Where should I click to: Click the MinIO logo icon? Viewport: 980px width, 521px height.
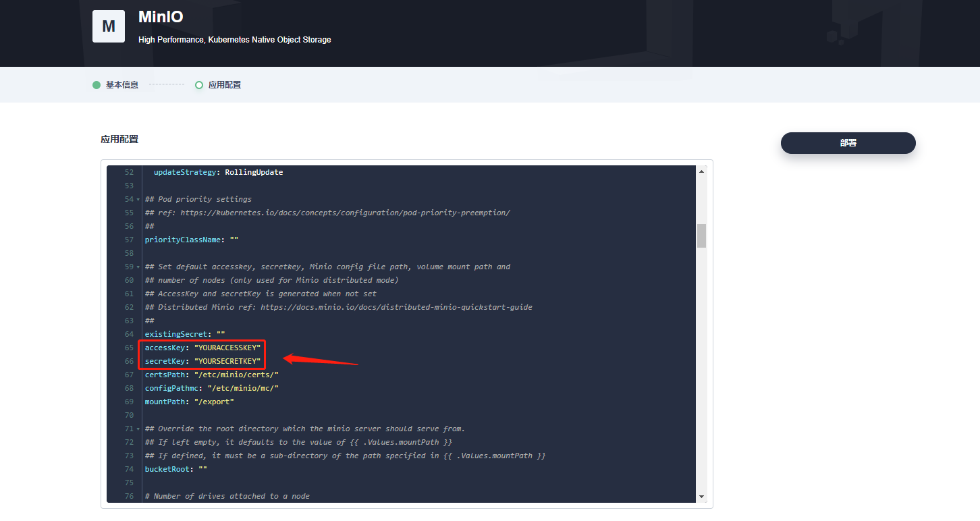point(108,26)
